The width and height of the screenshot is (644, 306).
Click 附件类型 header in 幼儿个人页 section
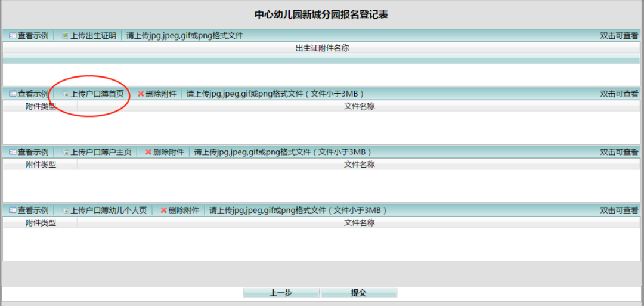41,223
